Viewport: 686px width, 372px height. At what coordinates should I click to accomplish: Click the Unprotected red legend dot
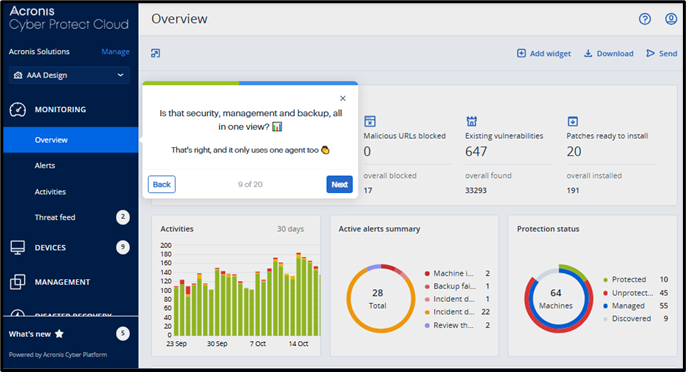[606, 293]
